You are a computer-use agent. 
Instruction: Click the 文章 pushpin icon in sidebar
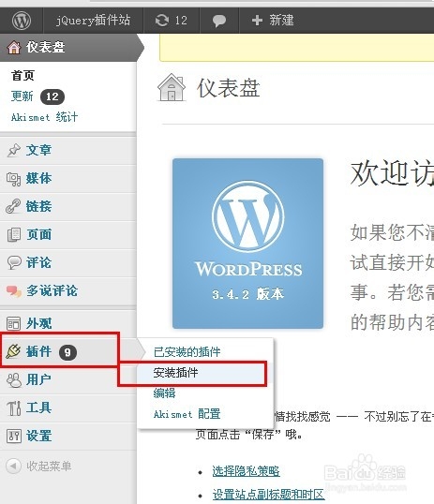pyautogui.click(x=14, y=150)
